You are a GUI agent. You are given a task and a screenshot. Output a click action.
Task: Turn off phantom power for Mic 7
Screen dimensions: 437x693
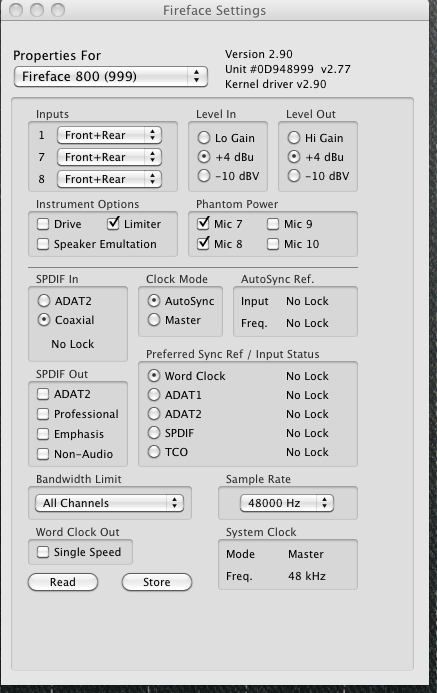(203, 224)
